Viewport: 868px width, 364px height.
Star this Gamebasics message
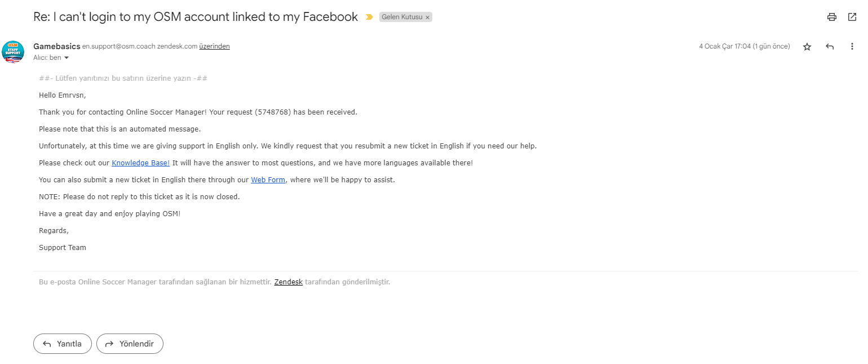pos(807,47)
